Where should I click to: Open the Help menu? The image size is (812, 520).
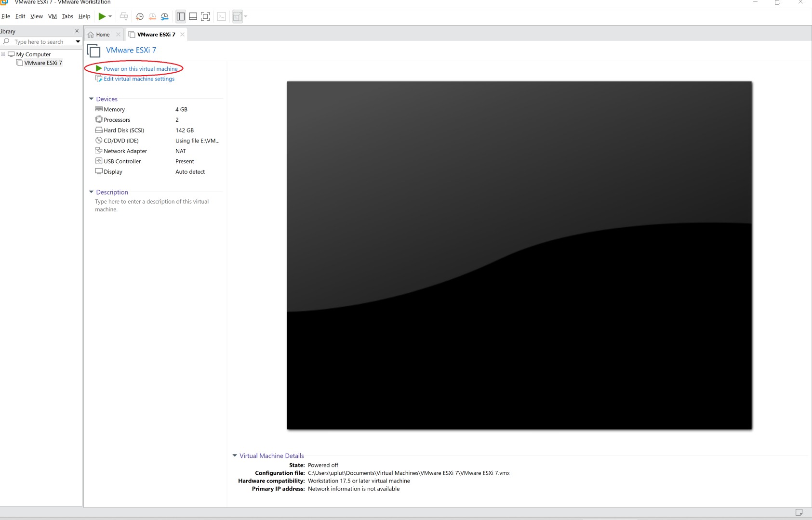click(84, 16)
